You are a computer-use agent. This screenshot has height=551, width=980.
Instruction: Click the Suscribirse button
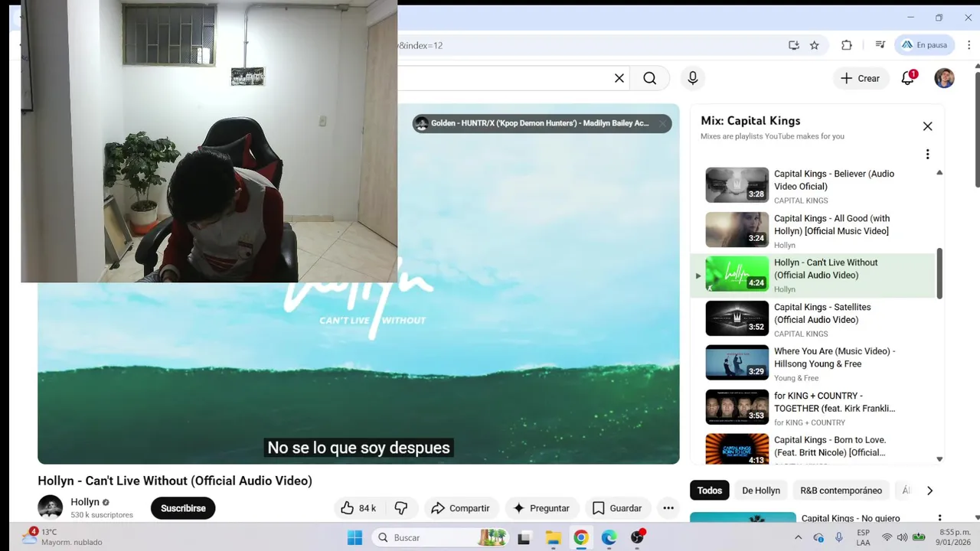pos(183,508)
